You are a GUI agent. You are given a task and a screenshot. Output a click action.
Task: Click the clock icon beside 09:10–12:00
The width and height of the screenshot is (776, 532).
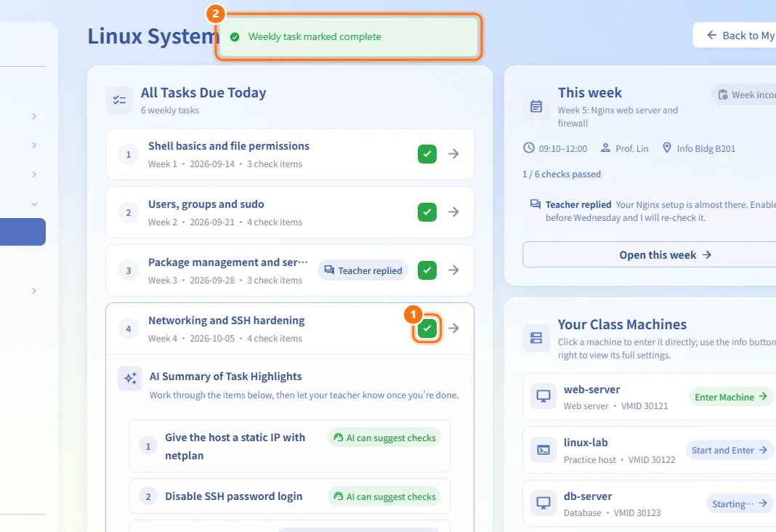529,148
